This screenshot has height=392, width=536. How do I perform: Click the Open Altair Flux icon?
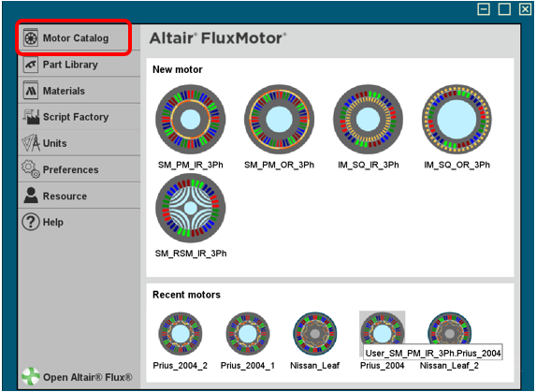tap(31, 376)
